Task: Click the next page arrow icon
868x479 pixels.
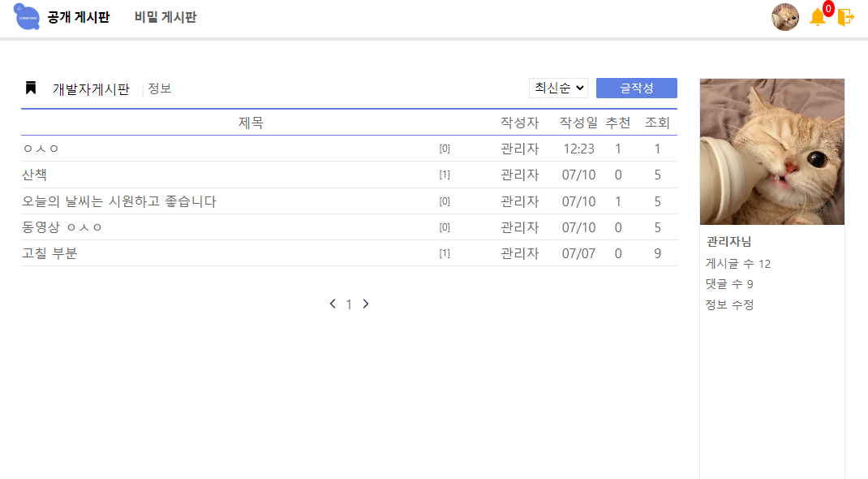Action: click(366, 304)
